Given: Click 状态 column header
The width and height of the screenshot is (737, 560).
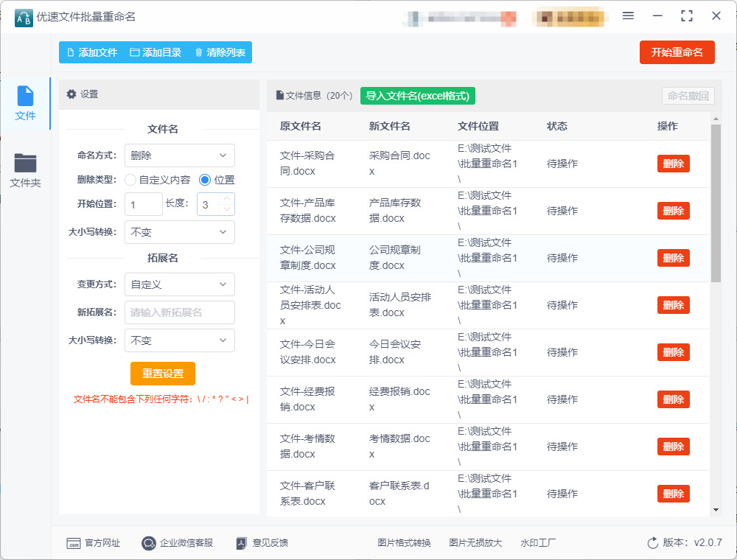Looking at the screenshot, I should coord(557,126).
